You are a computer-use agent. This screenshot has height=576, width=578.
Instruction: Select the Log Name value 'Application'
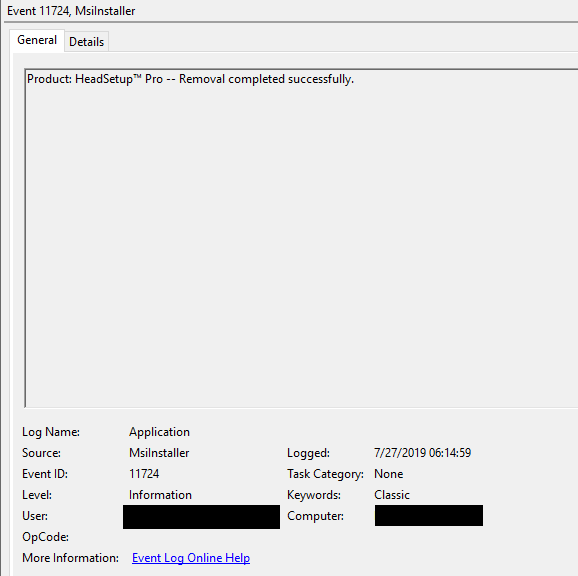tap(159, 432)
